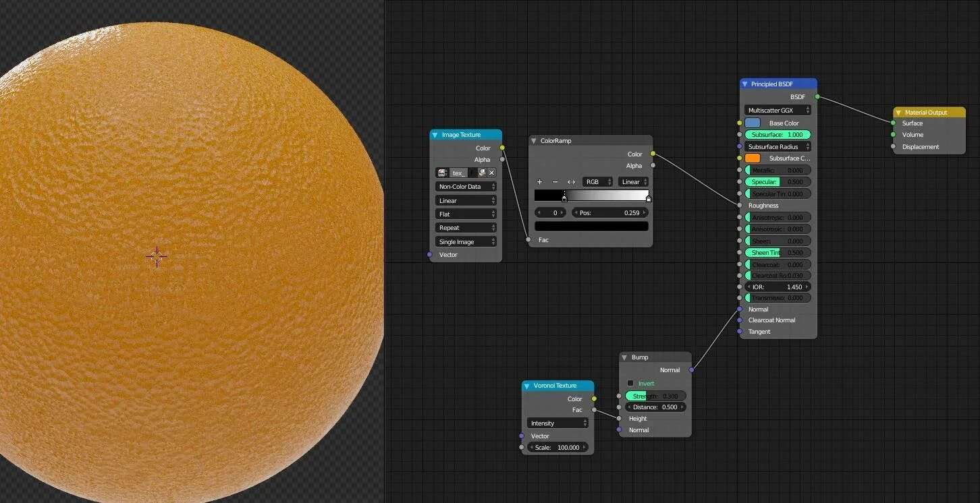Collapse the Material Output node header triangle
The image size is (980, 503).
[898, 113]
